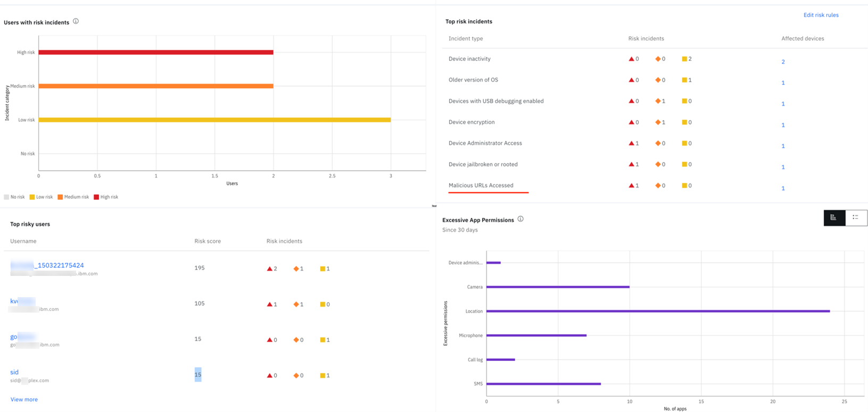This screenshot has height=412, width=868.
Task: Click red triangle in Malicious URLs Accessed row
Action: coord(631,186)
